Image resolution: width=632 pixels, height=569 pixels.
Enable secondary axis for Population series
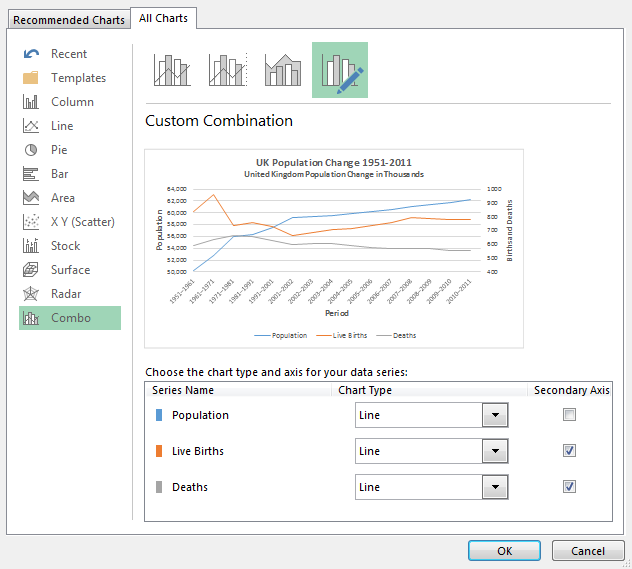pos(570,415)
